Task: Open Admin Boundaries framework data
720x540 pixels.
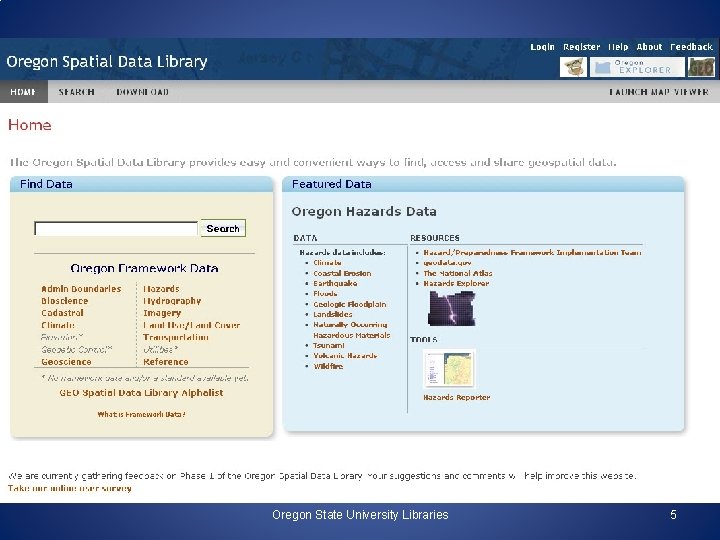Action: [81, 289]
